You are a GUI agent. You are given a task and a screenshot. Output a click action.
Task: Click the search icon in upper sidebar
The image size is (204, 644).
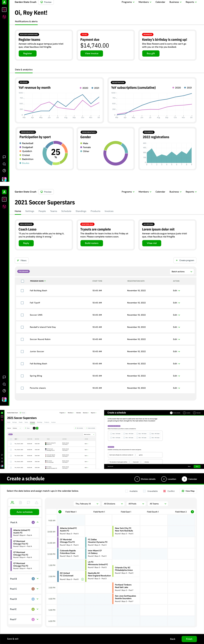pos(4,164)
